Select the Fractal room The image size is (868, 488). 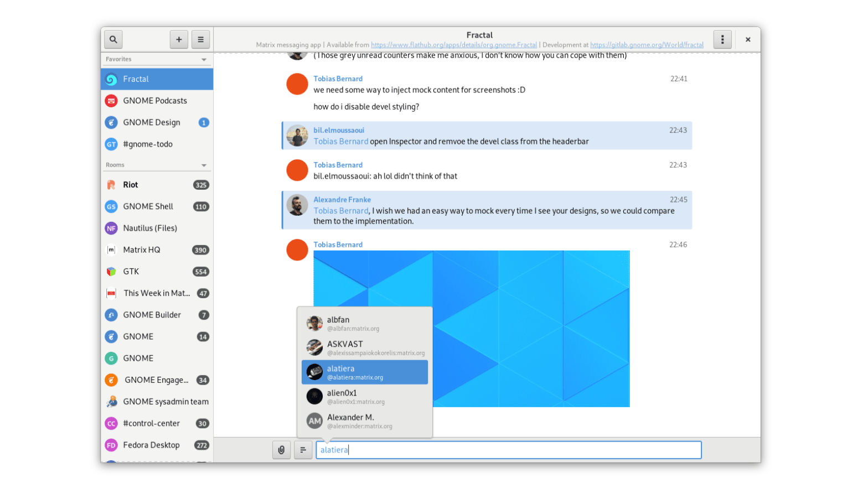pos(157,79)
